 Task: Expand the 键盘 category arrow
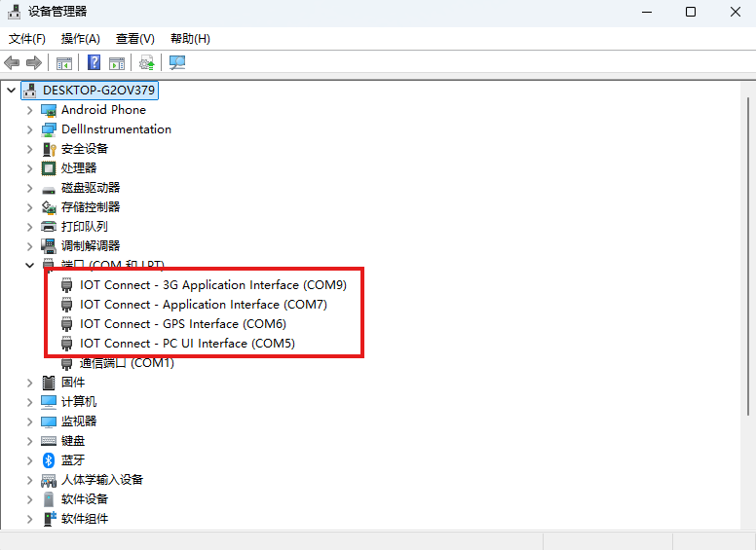(29, 441)
